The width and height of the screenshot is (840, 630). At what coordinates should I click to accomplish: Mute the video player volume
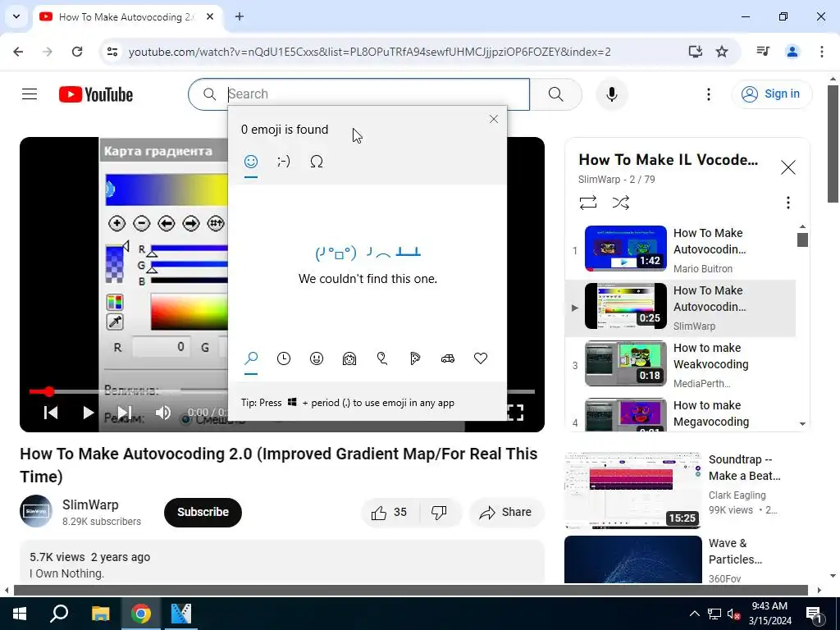pyautogui.click(x=163, y=413)
